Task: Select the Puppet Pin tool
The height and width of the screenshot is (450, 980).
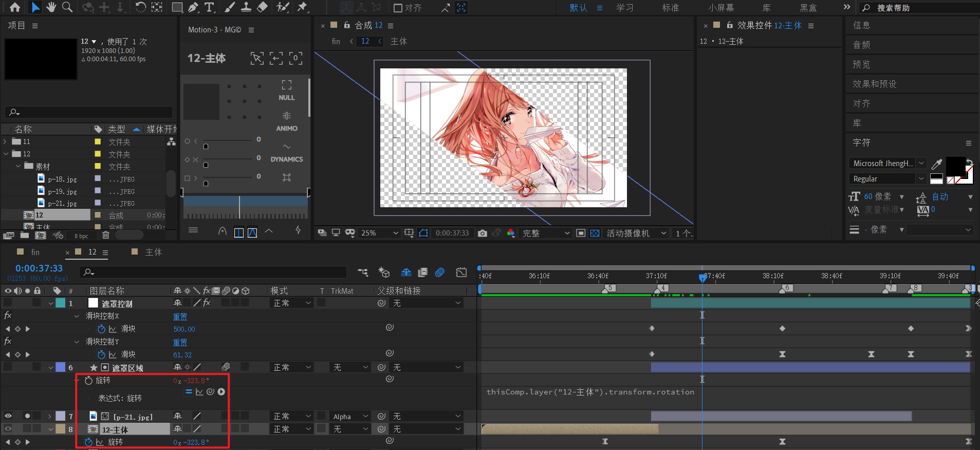Action: (x=302, y=7)
